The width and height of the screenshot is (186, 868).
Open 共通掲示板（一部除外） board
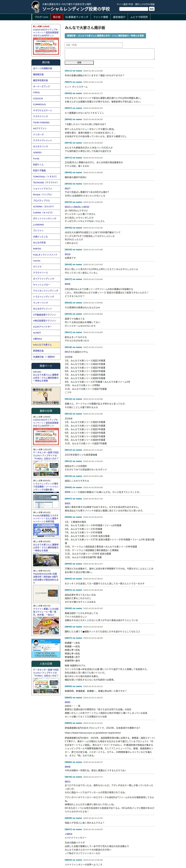click(x=46, y=357)
